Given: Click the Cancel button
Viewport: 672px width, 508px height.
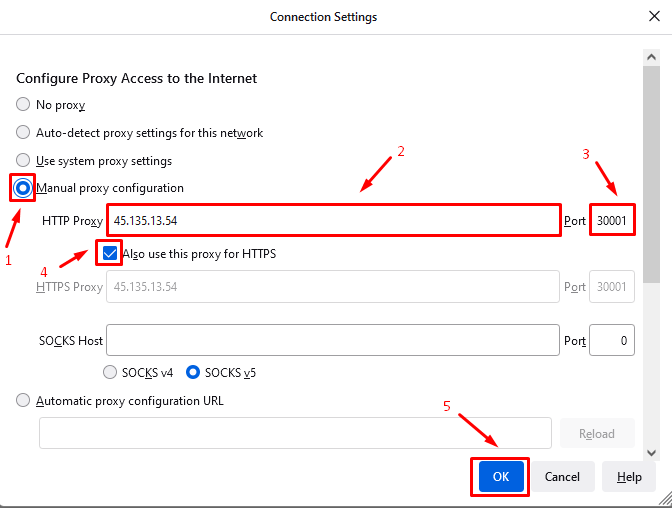Looking at the screenshot, I should tap(562, 476).
